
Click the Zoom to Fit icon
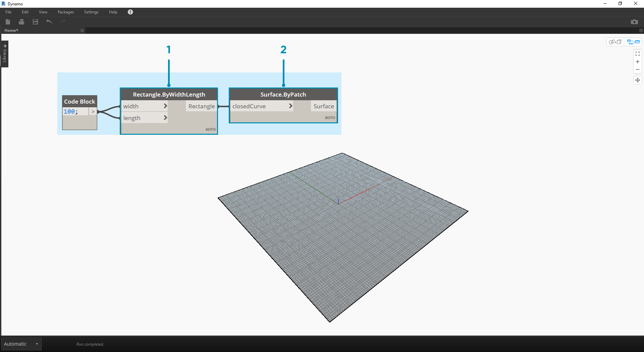[637, 54]
